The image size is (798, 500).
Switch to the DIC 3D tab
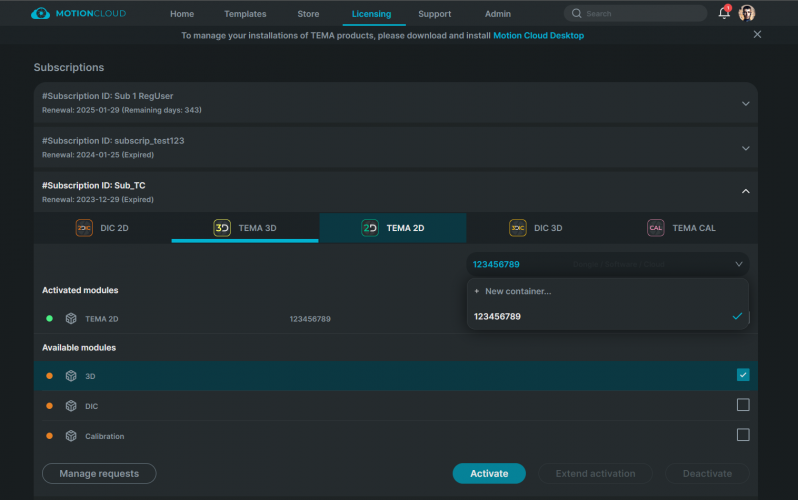click(535, 228)
